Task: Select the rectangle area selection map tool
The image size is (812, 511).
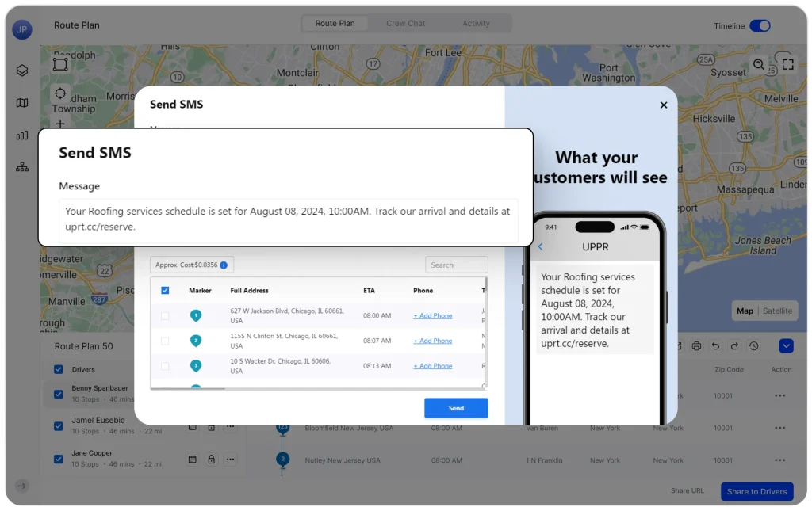Action: coord(60,64)
